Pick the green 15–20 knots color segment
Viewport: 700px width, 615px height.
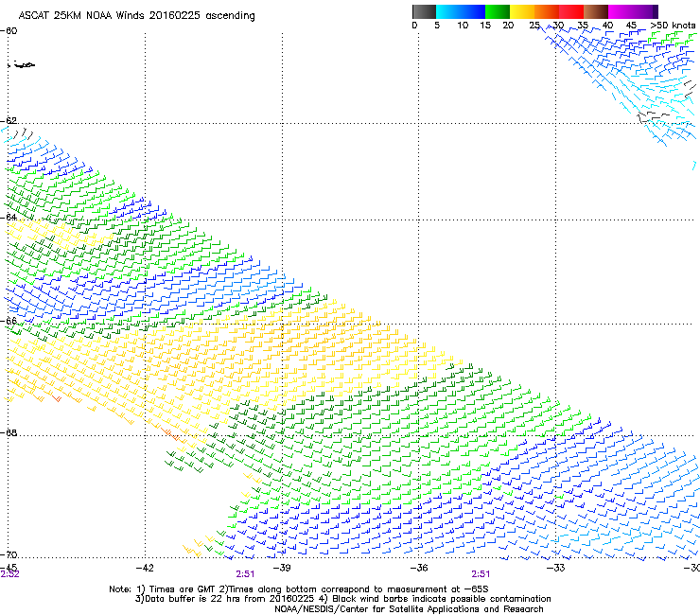(498, 11)
